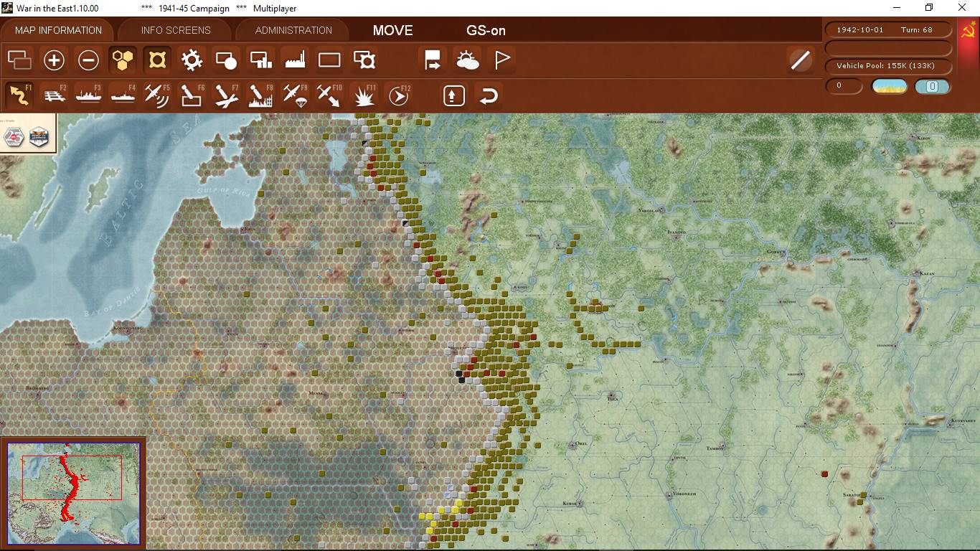This screenshot has height=551, width=980.
Task: Click the date and Turn 68 display
Action: tap(890, 30)
